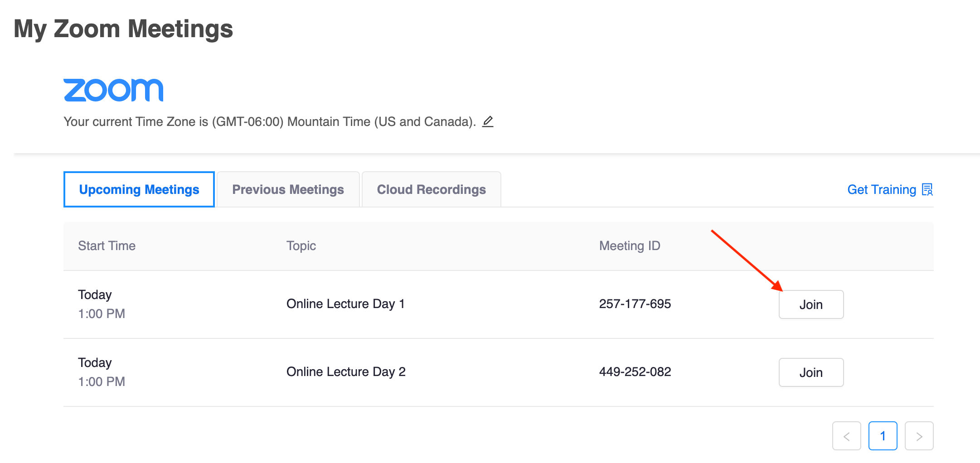The width and height of the screenshot is (980, 463).
Task: Click the Start Time column header
Action: [107, 246]
